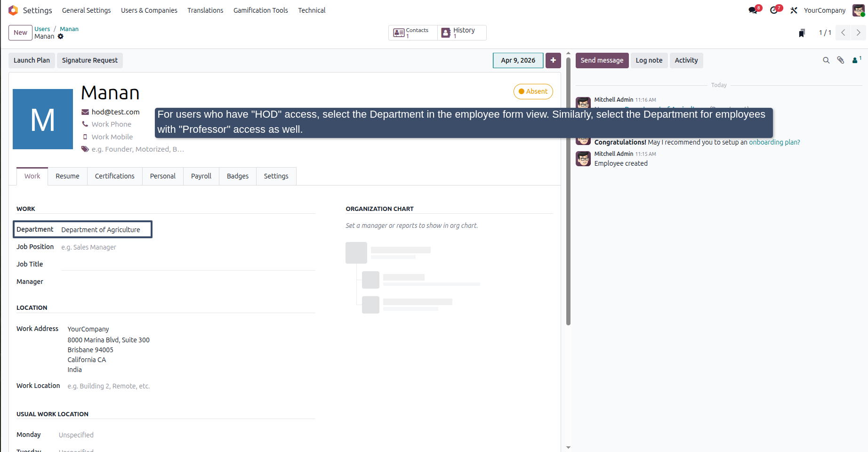Open the Users & Companies menu
Image resolution: width=868 pixels, height=452 pixels.
[149, 10]
